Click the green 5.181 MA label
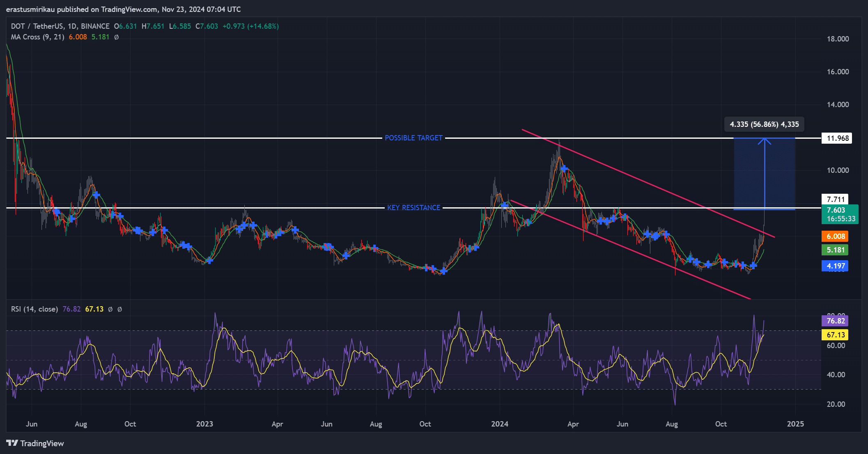The width and height of the screenshot is (868, 454). (835, 250)
